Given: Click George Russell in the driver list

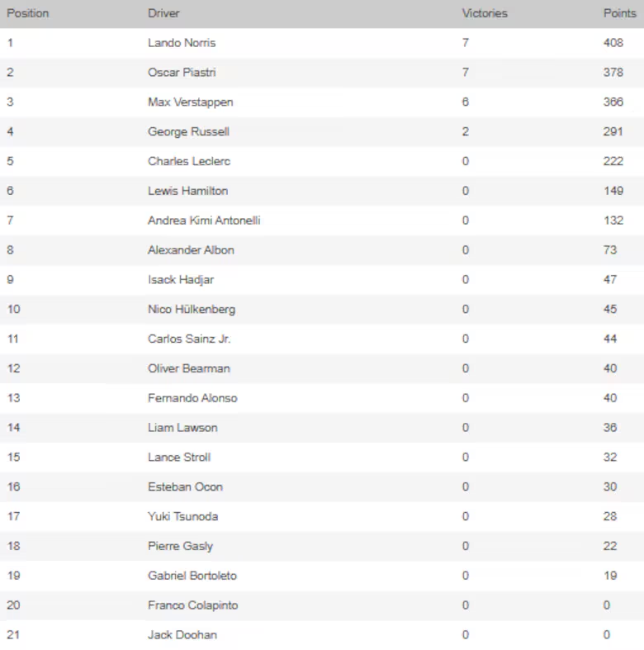Looking at the screenshot, I should [188, 132].
